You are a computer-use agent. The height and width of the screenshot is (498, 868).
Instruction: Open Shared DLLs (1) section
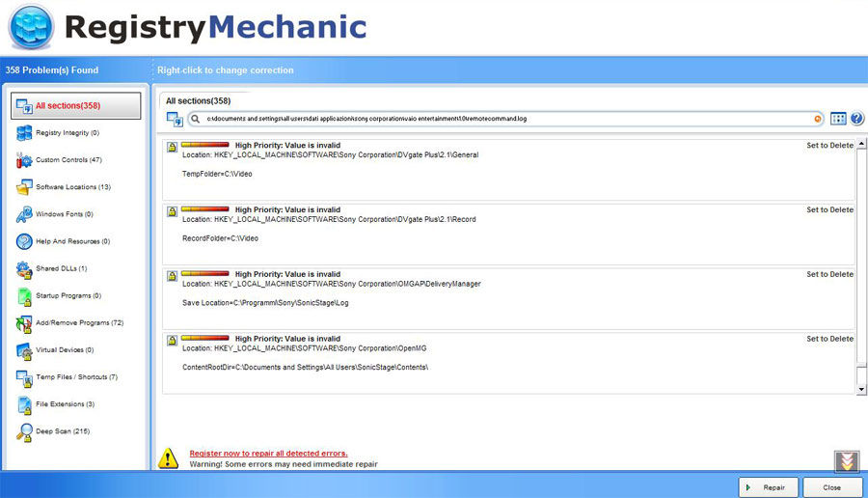[61, 268]
